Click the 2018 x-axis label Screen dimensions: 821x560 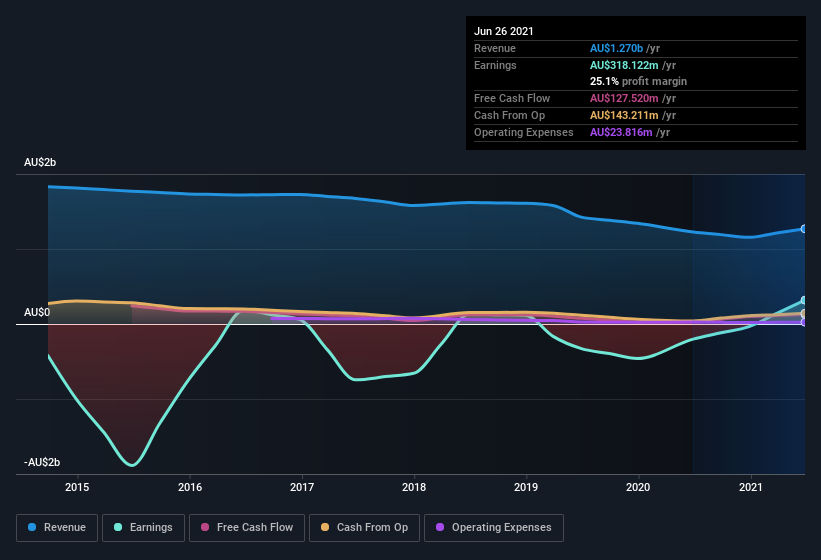(414, 487)
